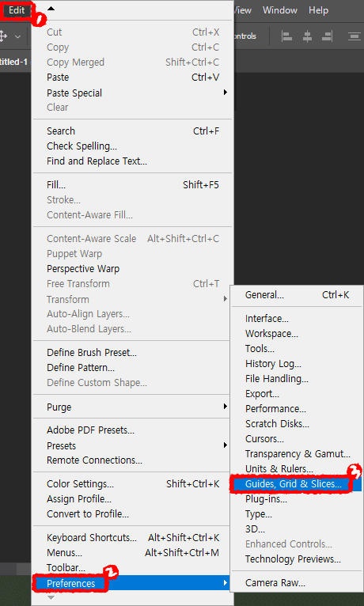Open Adobe PDF Presets
Viewport: 364px width, 606px height.
tap(132, 430)
